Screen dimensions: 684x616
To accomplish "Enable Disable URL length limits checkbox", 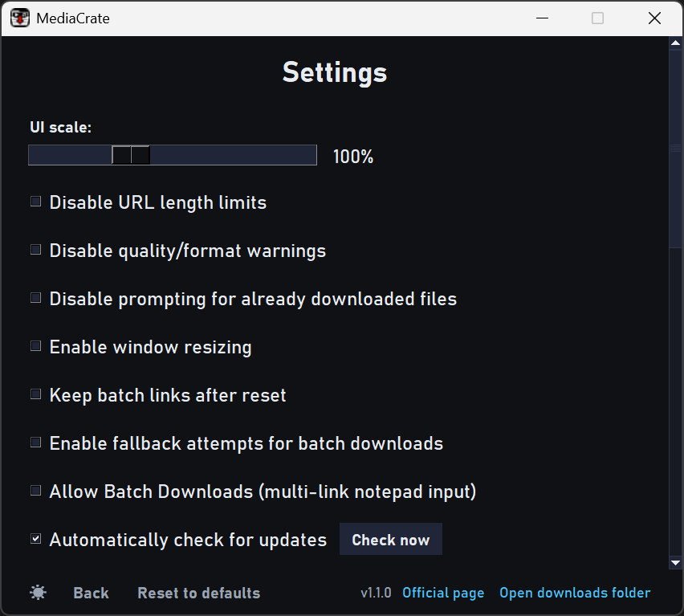I will coord(36,202).
